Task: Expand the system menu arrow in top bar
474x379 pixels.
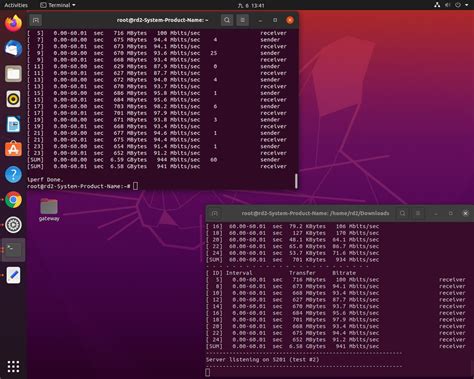Action: point(467,5)
